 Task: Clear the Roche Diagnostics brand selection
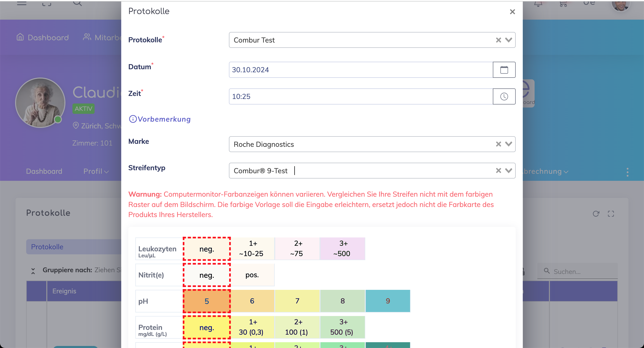[498, 144]
